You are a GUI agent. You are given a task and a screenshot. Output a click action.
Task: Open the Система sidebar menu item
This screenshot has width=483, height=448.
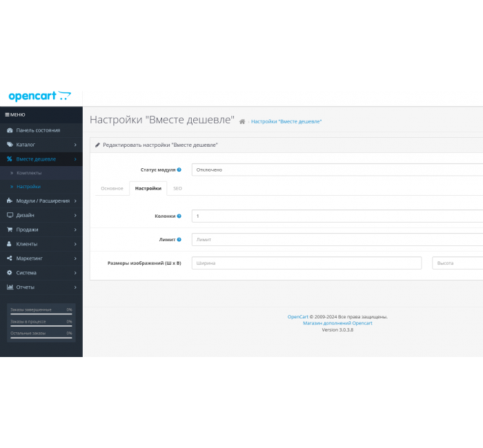41,273
